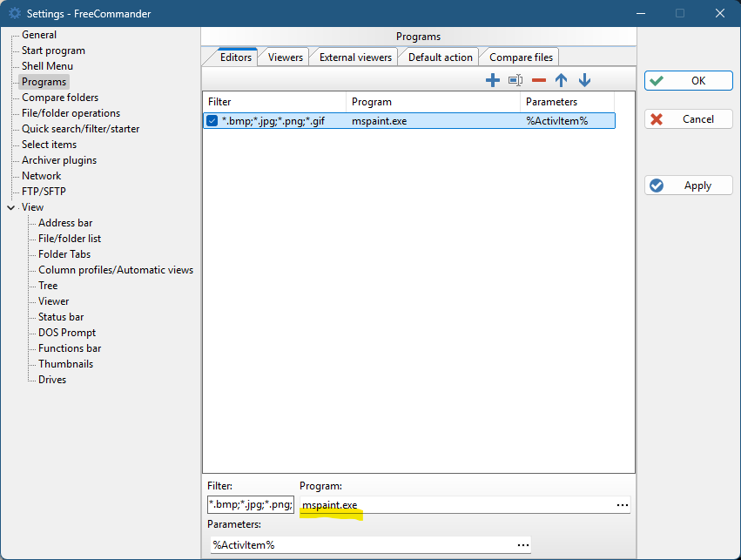This screenshot has height=560, width=741.
Task: Move entry down with down arrow
Action: [x=584, y=80]
